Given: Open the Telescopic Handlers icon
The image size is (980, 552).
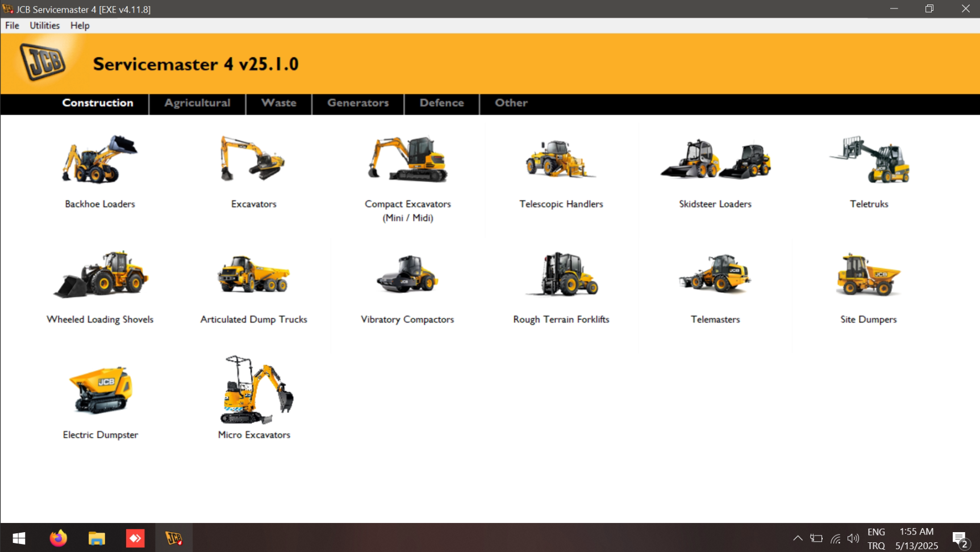Looking at the screenshot, I should [x=561, y=160].
